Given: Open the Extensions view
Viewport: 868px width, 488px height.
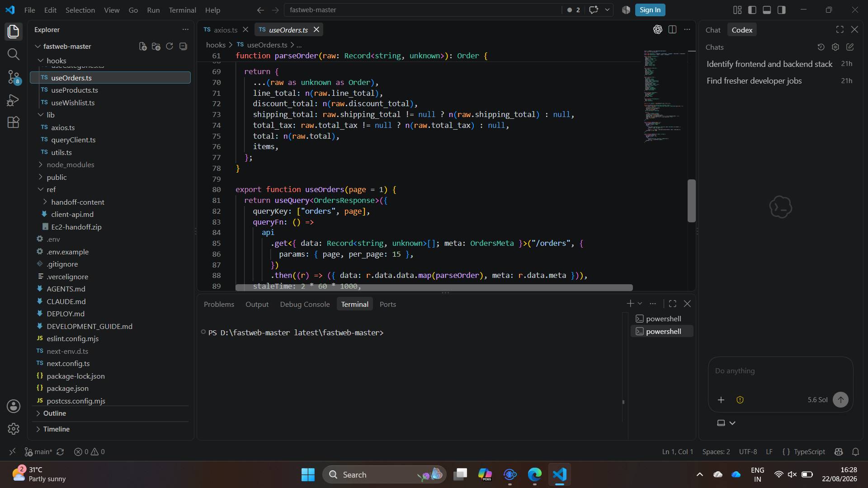Looking at the screenshot, I should (x=14, y=122).
